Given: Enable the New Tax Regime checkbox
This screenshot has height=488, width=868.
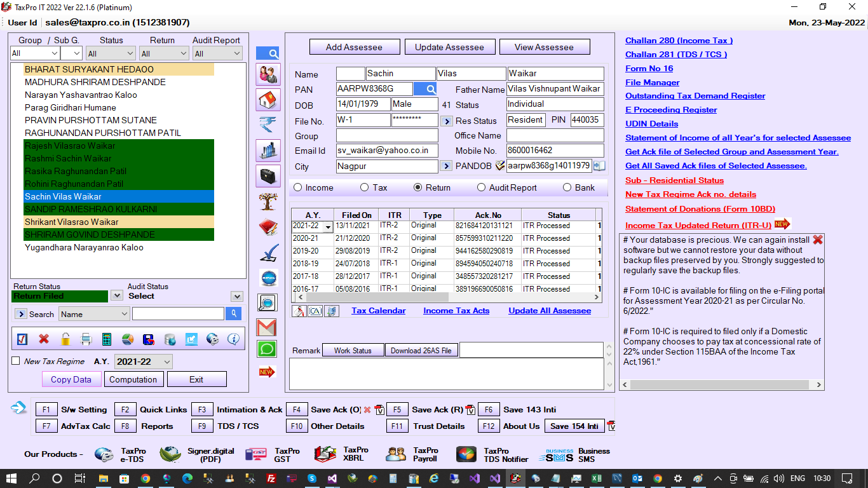Looking at the screenshot, I should pos(16,361).
